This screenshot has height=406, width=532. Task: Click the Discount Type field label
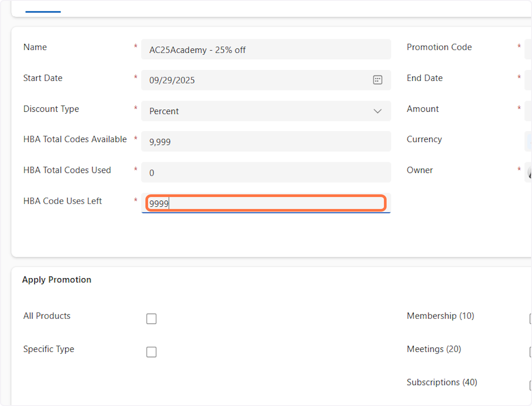51,109
